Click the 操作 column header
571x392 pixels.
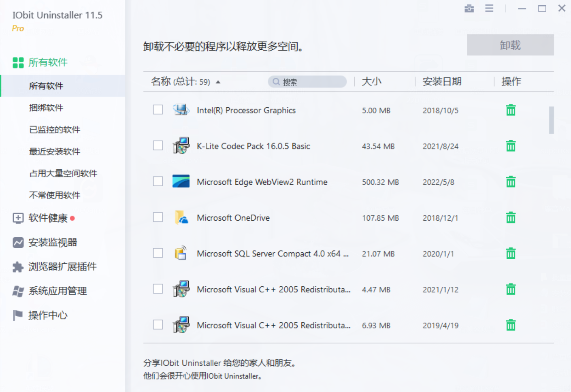click(x=511, y=82)
